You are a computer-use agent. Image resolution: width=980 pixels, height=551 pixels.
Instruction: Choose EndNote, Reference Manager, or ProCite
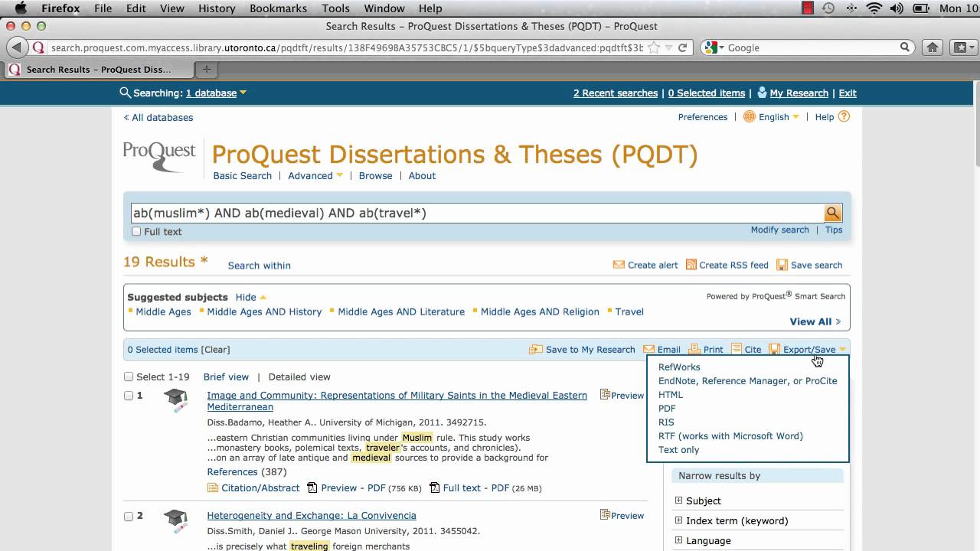tap(747, 380)
